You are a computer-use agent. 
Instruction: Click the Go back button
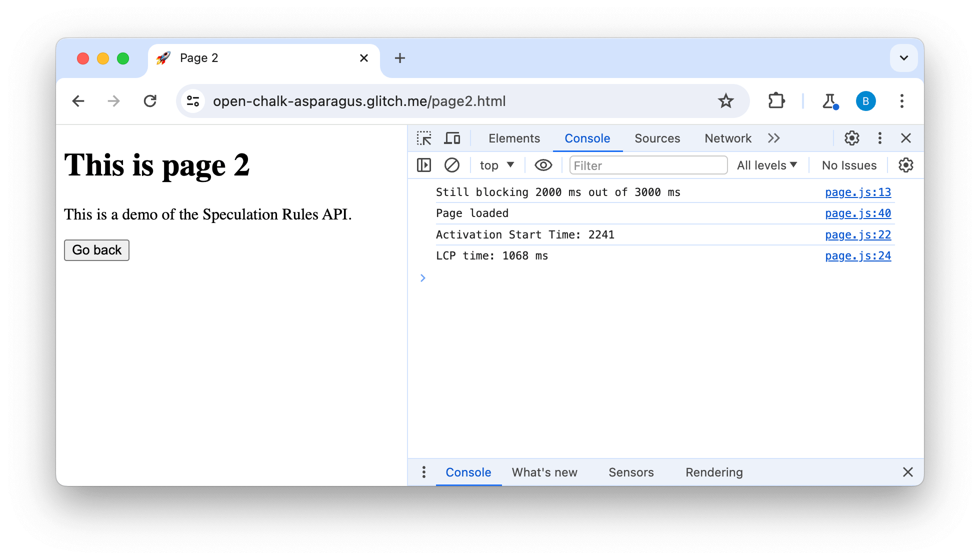coord(96,249)
